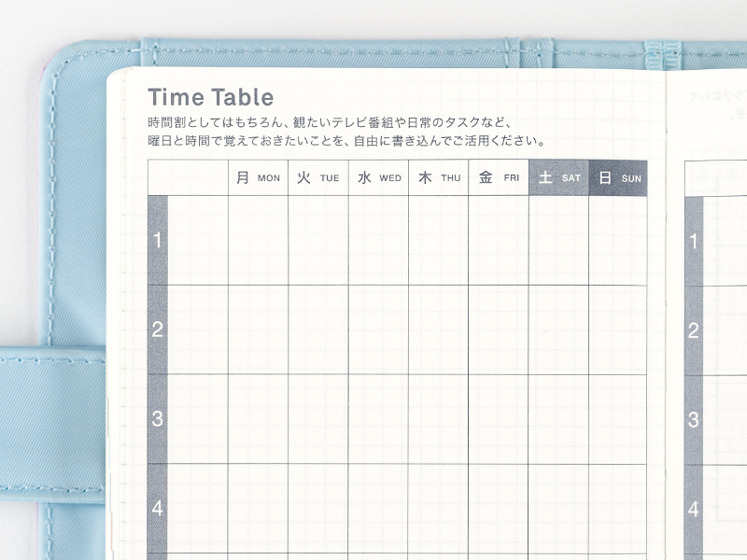Viewport: 747px width, 560px height.
Task: Select the shaded 土 SAT header
Action: pyautogui.click(x=558, y=177)
